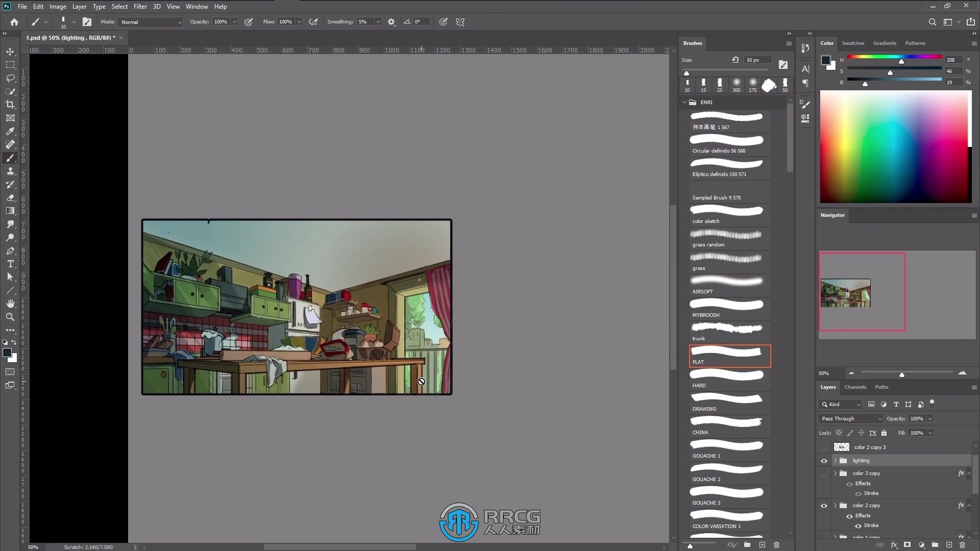
Task: Open Smoothing percentage dropdown
Action: (378, 22)
